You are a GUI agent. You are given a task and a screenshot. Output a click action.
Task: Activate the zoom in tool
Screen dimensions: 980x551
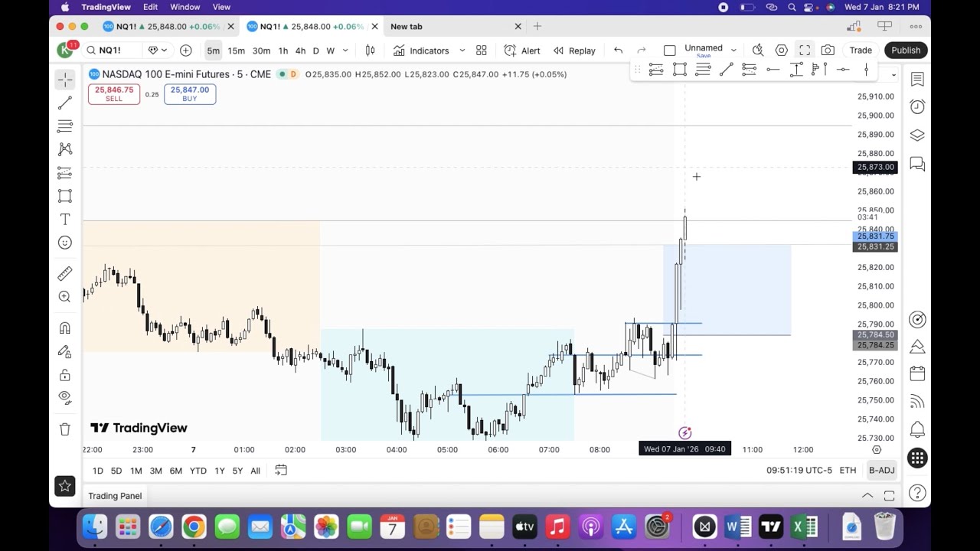[65, 296]
